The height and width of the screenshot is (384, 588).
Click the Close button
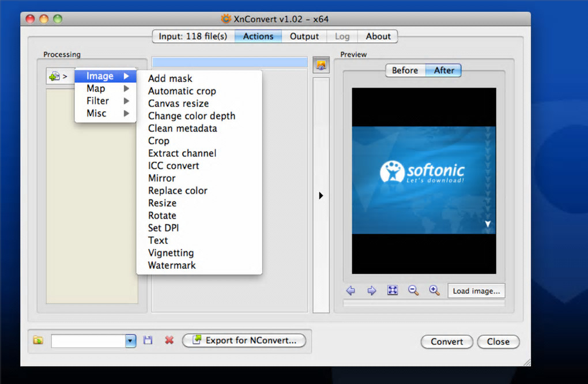498,342
